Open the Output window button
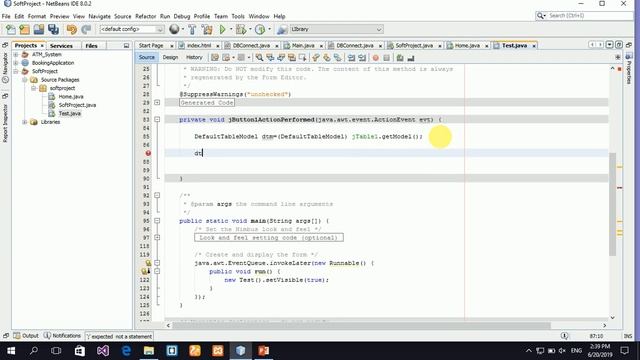 coord(26,336)
